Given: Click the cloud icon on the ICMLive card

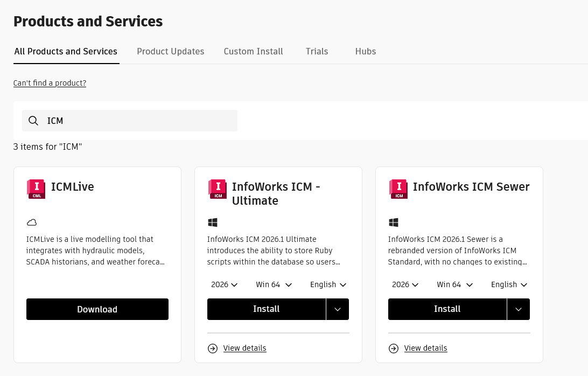Looking at the screenshot, I should tap(32, 222).
